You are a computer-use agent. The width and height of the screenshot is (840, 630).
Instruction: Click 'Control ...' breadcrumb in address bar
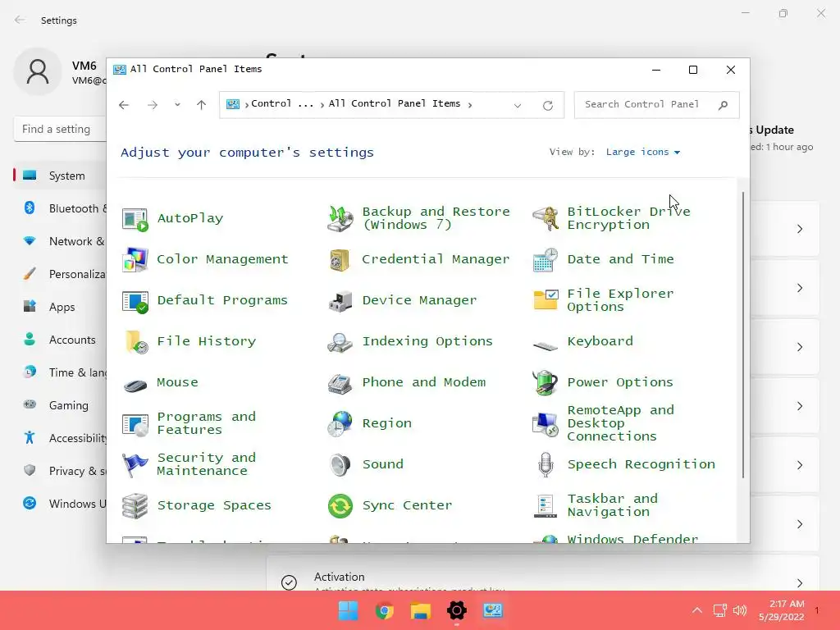tap(282, 104)
